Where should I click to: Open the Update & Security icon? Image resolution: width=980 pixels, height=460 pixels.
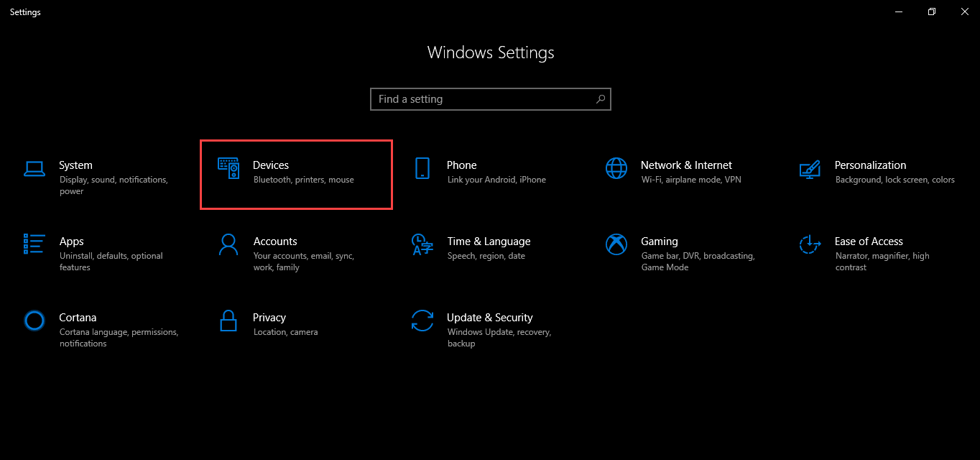[422, 321]
